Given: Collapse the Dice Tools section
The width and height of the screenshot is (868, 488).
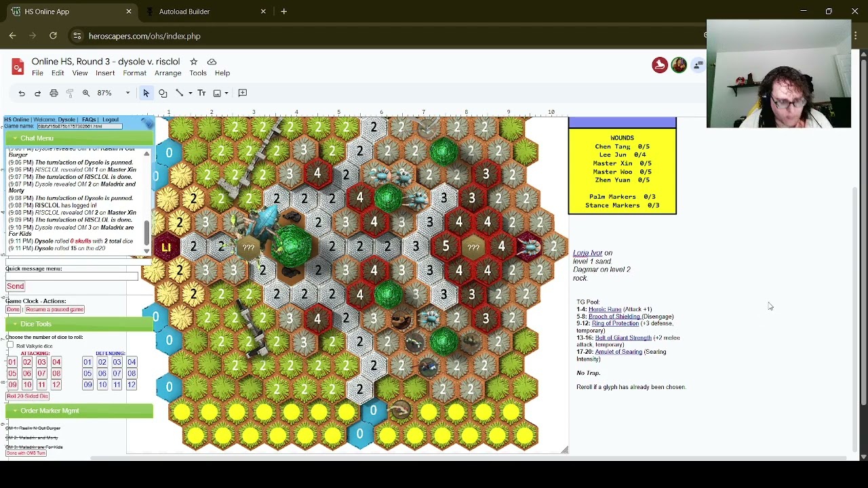Looking at the screenshot, I should [x=79, y=324].
